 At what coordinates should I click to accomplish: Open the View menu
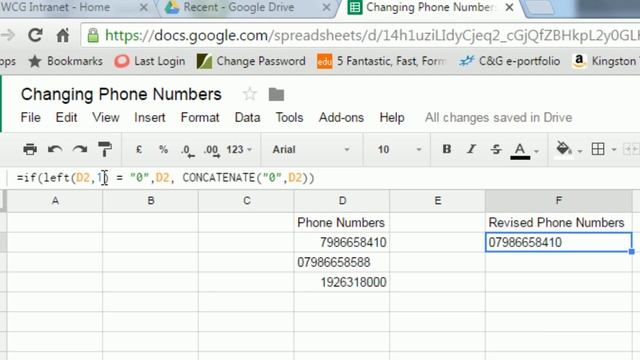tap(106, 118)
